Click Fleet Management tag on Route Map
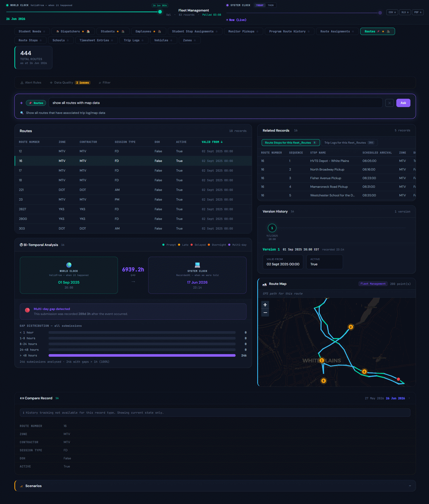This screenshot has height=504, width=429. tap(373, 284)
